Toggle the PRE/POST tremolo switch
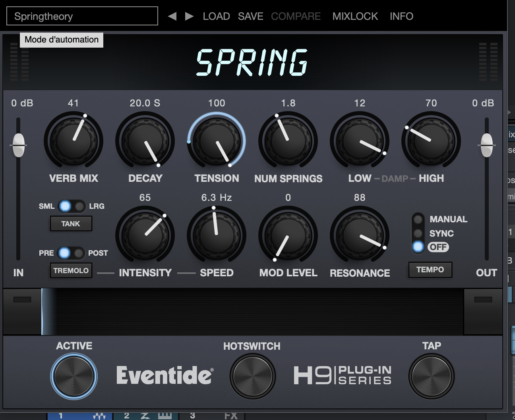Image resolution: width=515 pixels, height=420 pixels. pyautogui.click(x=71, y=253)
